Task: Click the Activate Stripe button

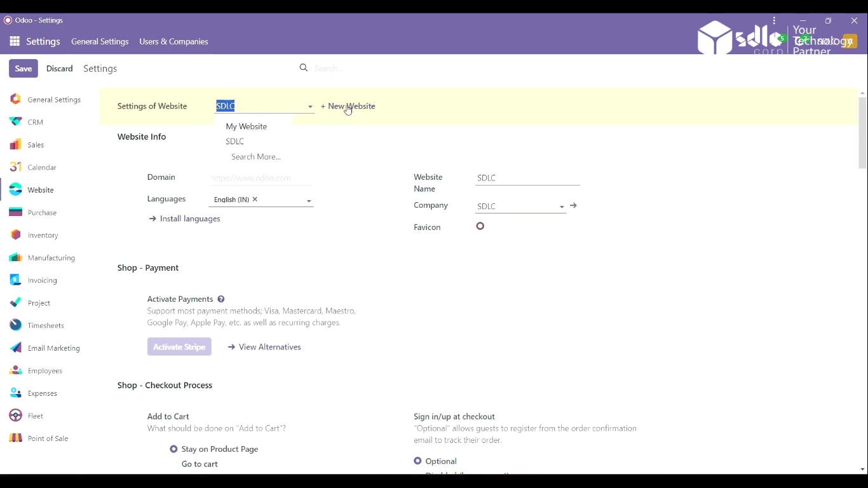Action: [179, 347]
